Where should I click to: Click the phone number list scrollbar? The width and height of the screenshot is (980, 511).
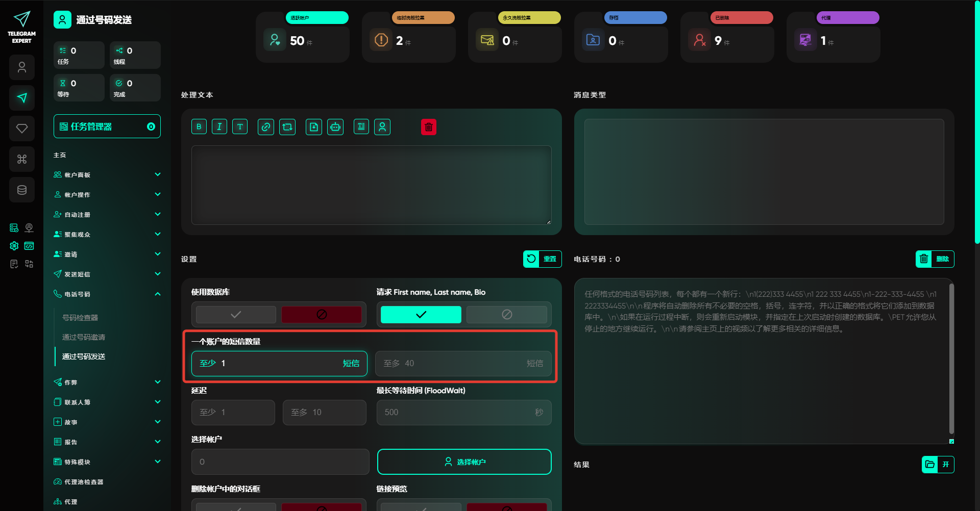click(951, 357)
